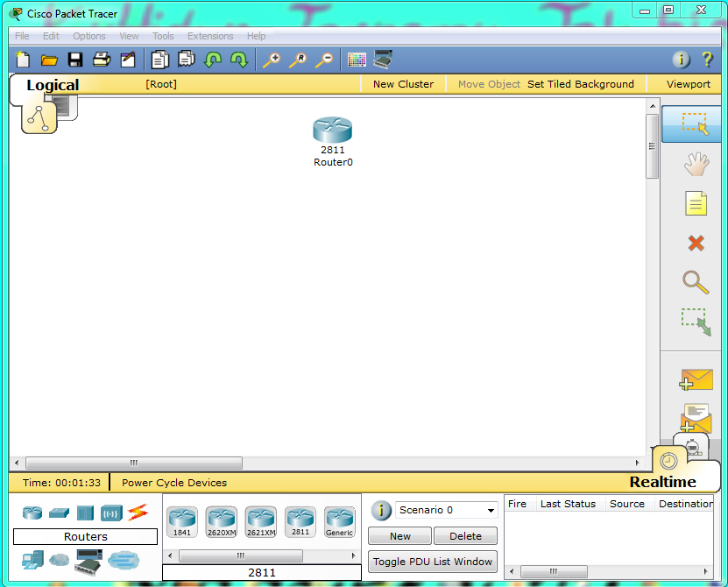Add a Simple PDU envelope
The width and height of the screenshot is (728, 587).
click(x=696, y=379)
